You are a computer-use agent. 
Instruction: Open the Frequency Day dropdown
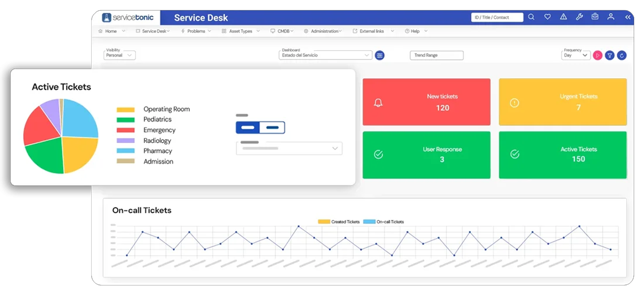coord(575,55)
